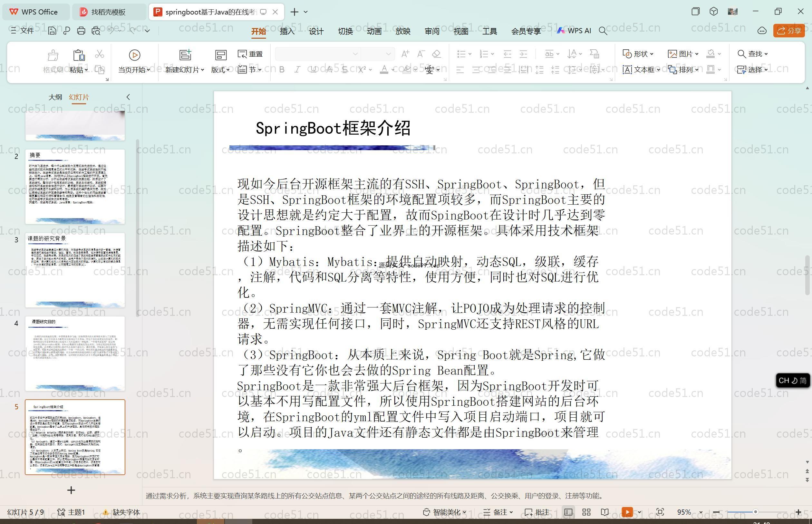The image size is (812, 524).
Task: Click the new slide icon
Action: click(185, 55)
